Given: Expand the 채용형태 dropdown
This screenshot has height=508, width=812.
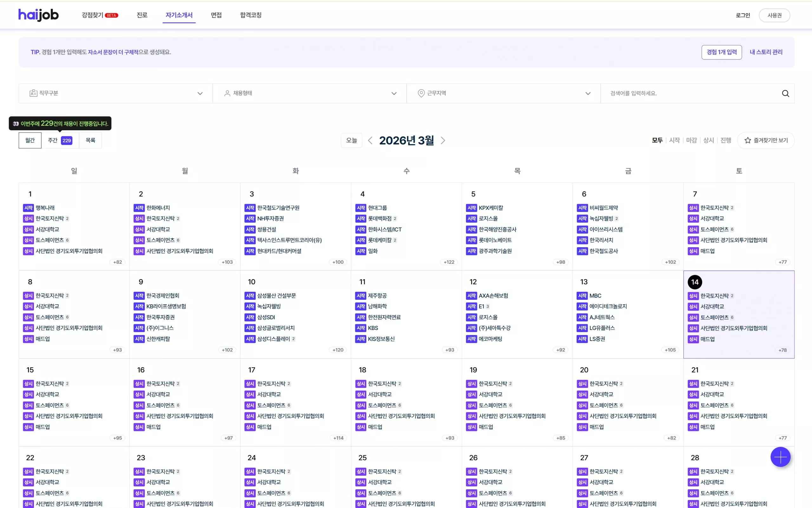Looking at the screenshot, I should tap(394, 93).
